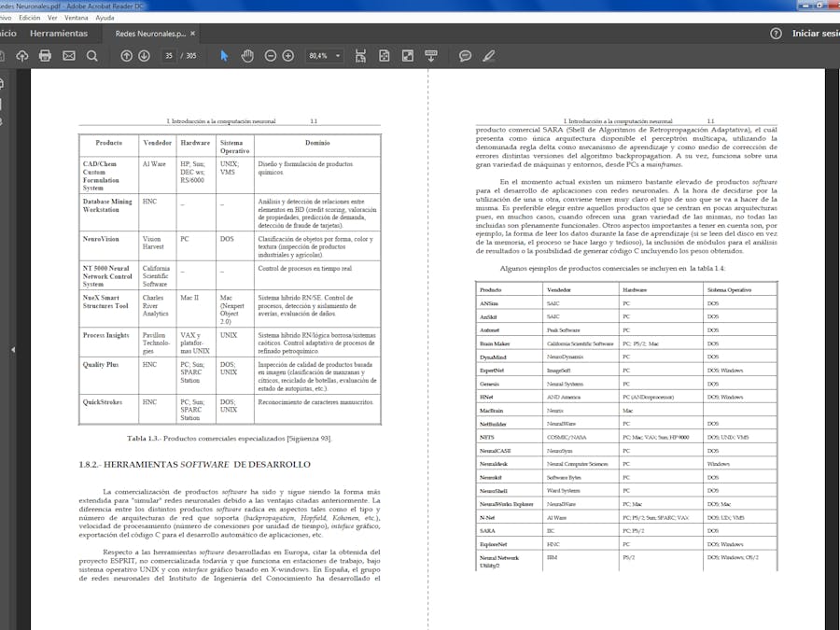Open the Edición menu
Viewport: 840px width, 630px height.
29,16
